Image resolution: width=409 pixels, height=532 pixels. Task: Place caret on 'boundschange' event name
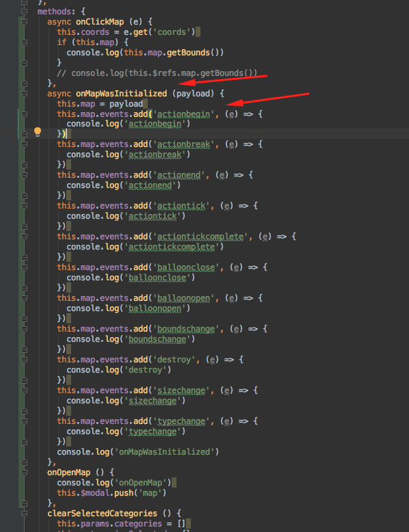(186, 329)
